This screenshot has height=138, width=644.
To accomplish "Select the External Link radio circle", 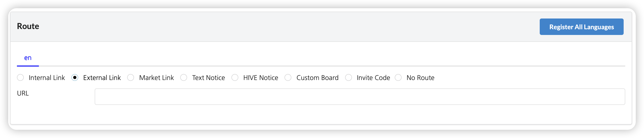I will 75,78.
